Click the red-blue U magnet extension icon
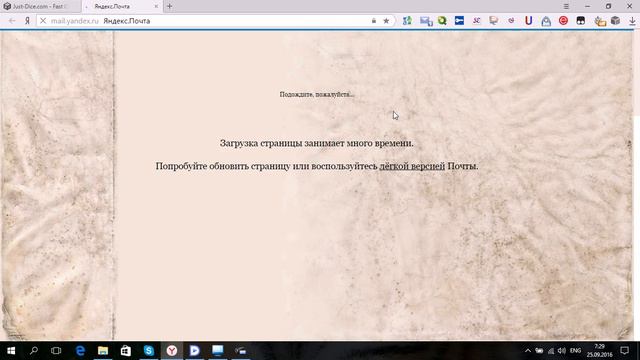 coord(529,21)
